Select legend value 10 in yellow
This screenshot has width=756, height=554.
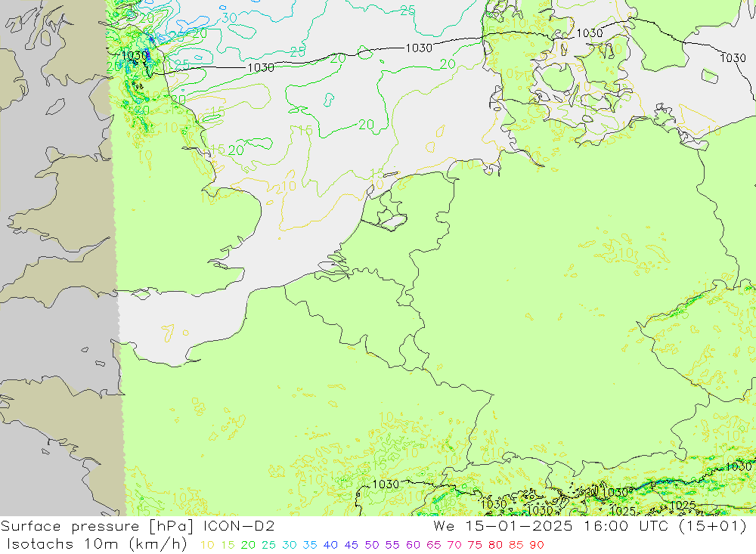click(207, 545)
